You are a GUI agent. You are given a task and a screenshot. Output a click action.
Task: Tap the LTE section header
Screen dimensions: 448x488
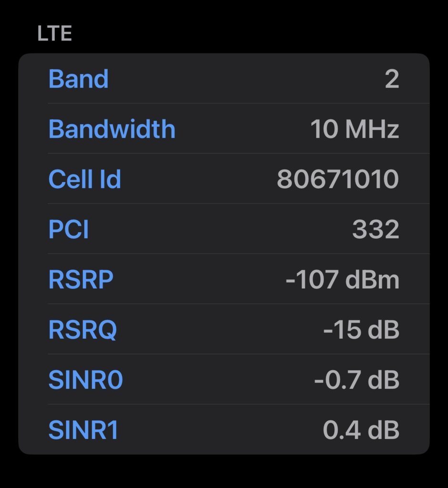55,33
